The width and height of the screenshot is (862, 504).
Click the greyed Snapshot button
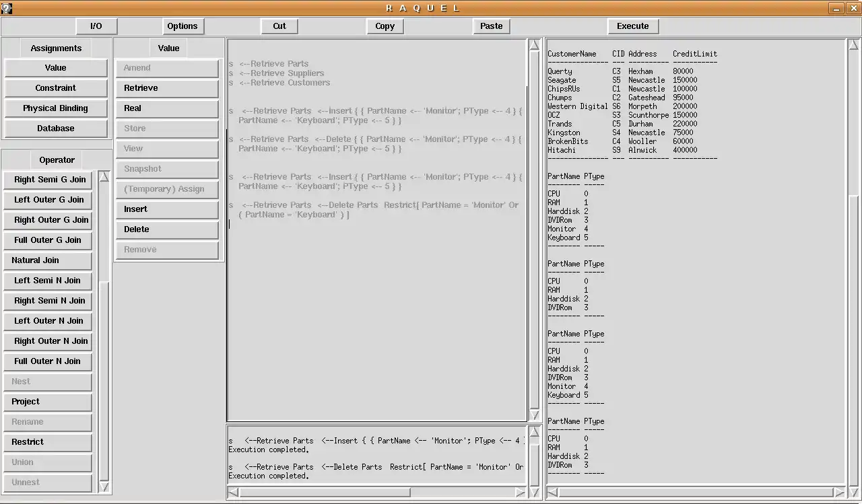click(168, 169)
